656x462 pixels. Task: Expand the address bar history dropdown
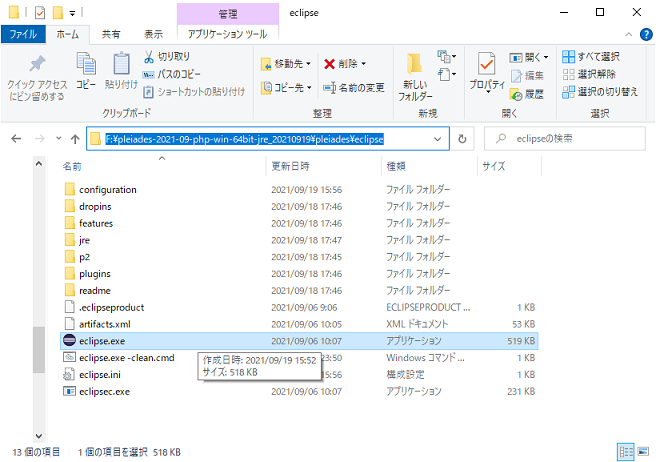pos(438,139)
